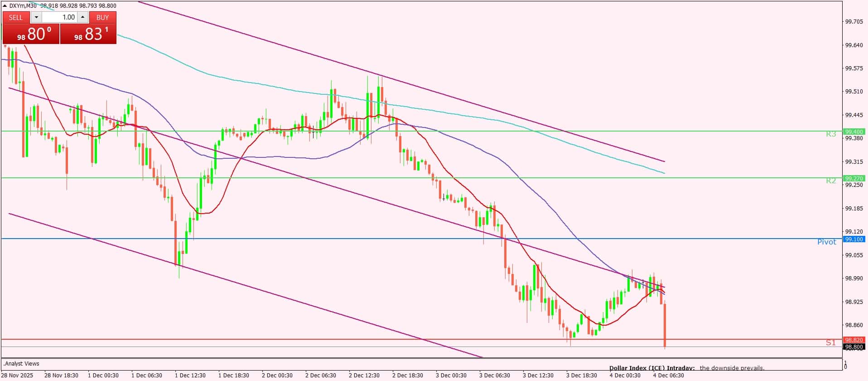This screenshot has height=381, width=868.
Task: Click the 2 Dec 12:30 time label
Action: click(364, 376)
